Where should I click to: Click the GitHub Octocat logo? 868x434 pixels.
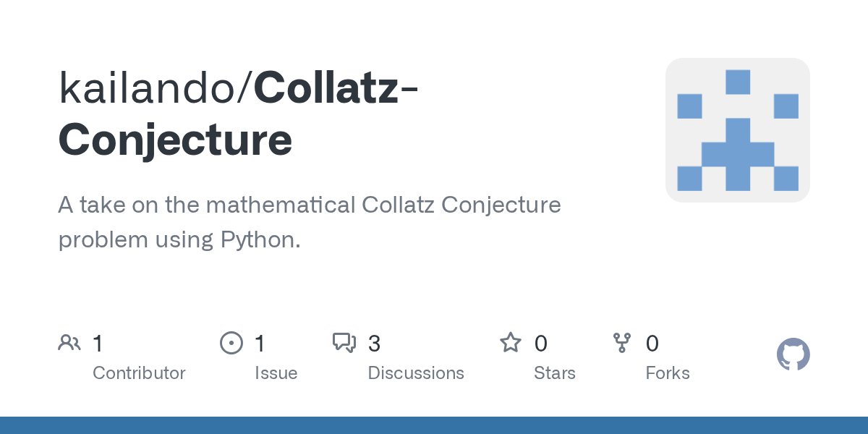[x=793, y=354]
